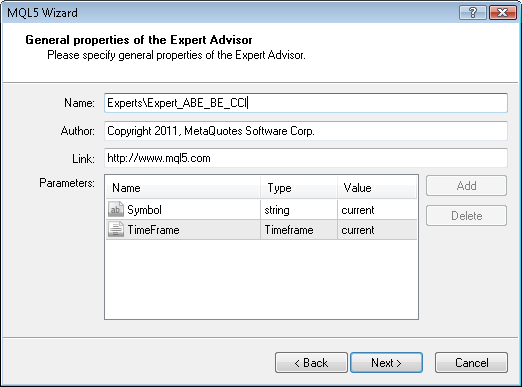Click the Symbol row's current value cell
Image resolution: width=522 pixels, height=387 pixels.
point(377,210)
